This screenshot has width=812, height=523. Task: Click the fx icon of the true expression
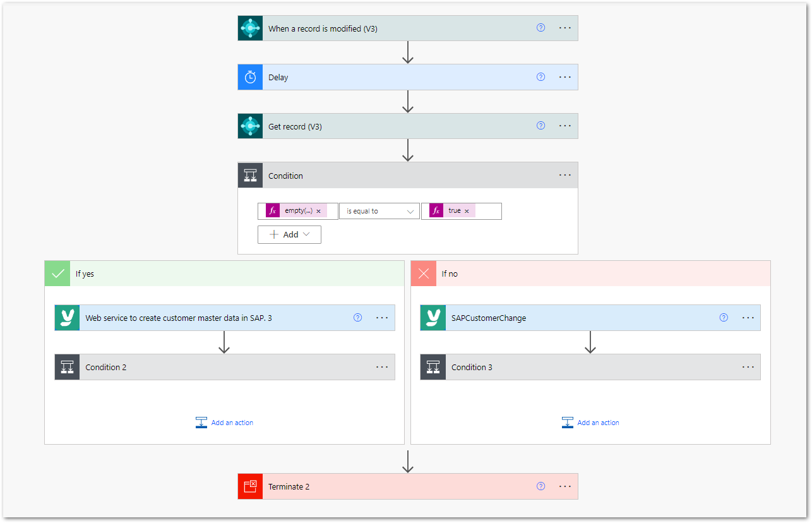[x=436, y=211]
